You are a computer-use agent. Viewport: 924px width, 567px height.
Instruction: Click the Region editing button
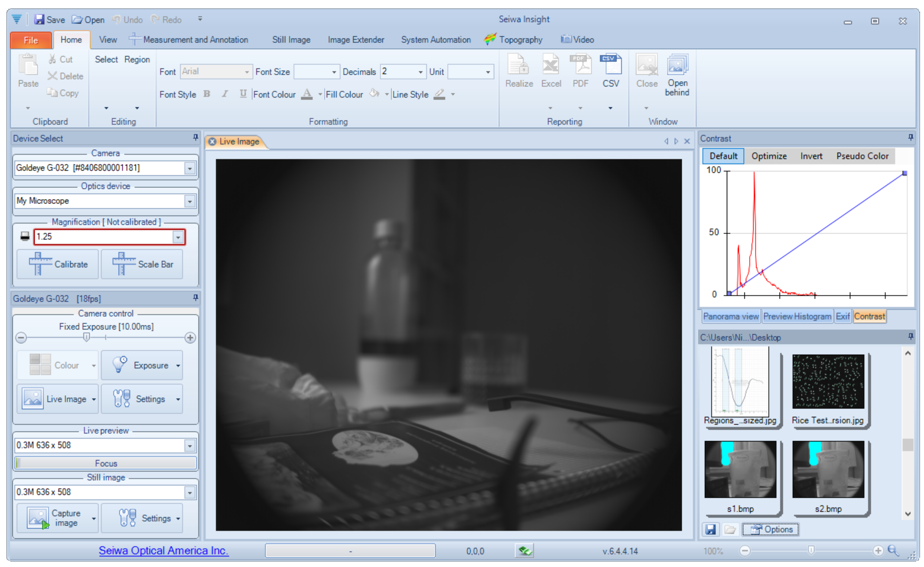click(137, 60)
